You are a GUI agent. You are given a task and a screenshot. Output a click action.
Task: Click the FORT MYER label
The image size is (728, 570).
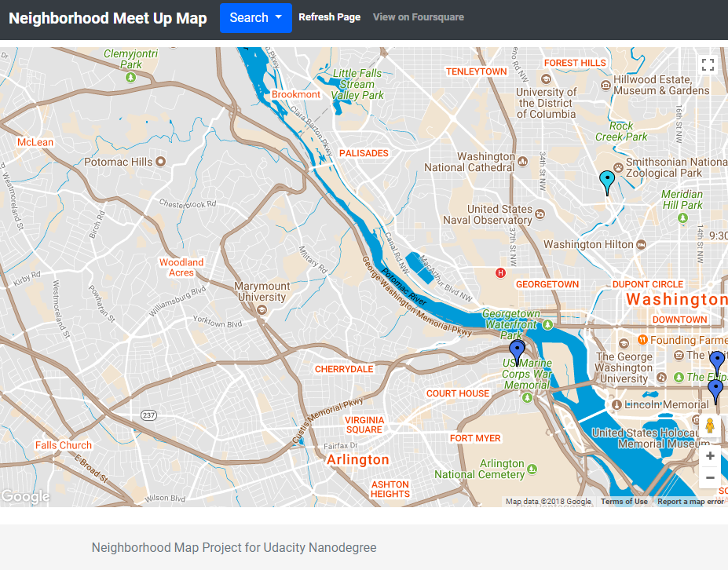[475, 438]
